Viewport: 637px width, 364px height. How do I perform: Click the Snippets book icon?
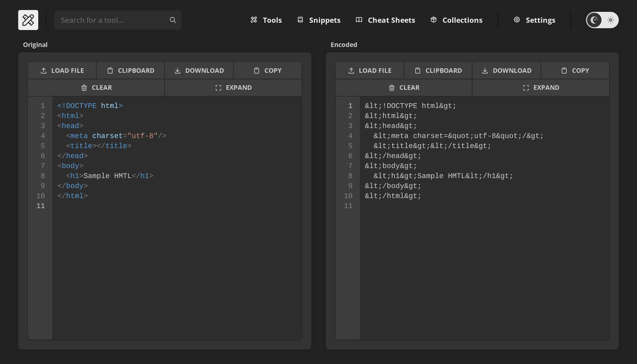[x=300, y=19]
